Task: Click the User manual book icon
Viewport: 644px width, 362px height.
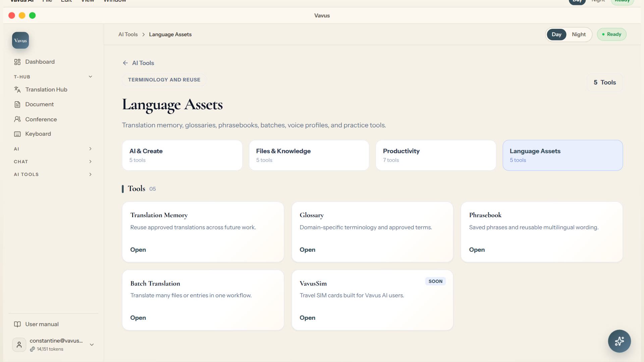Action: coord(17,324)
